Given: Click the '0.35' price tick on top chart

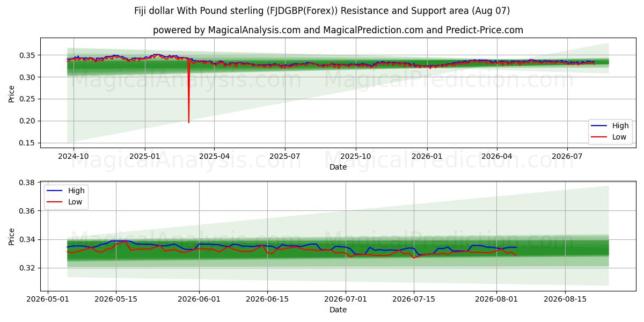Looking at the screenshot, I should point(28,55).
